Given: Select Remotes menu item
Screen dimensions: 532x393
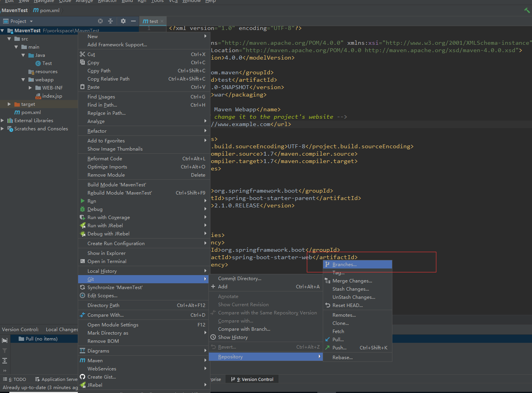Looking at the screenshot, I should pyautogui.click(x=357, y=315).
